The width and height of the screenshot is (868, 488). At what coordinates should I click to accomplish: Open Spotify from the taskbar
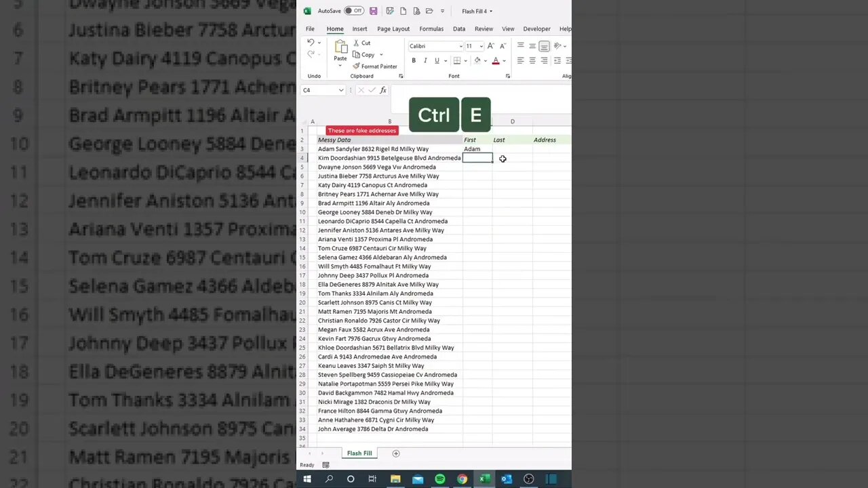coord(439,479)
